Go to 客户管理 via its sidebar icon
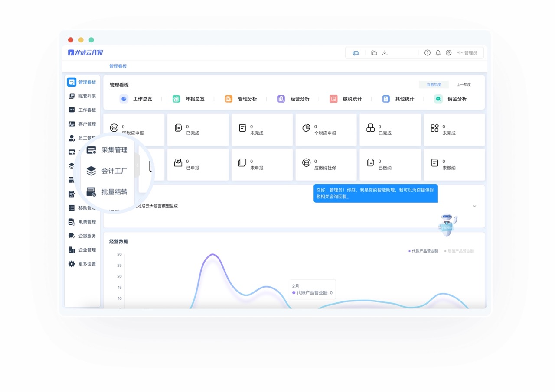Viewport: 555px width, 392px height. pos(72,124)
